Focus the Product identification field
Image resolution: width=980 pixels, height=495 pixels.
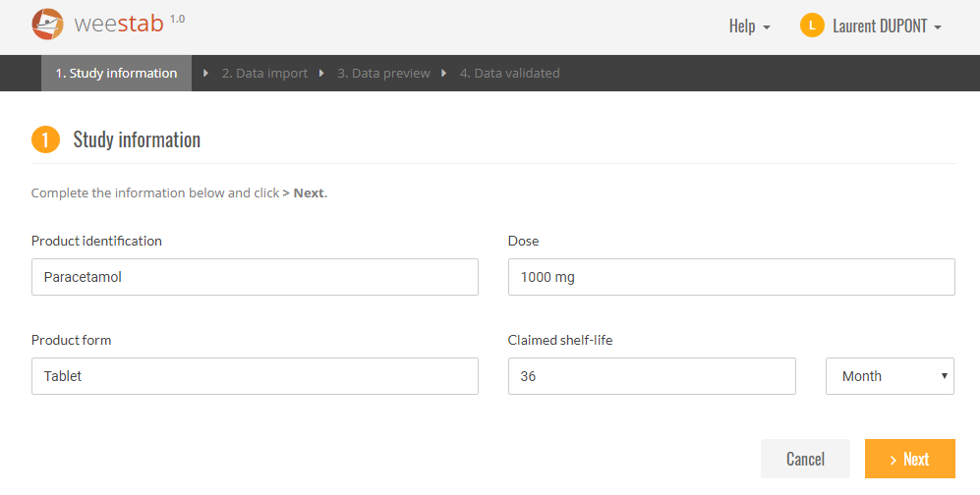255,277
